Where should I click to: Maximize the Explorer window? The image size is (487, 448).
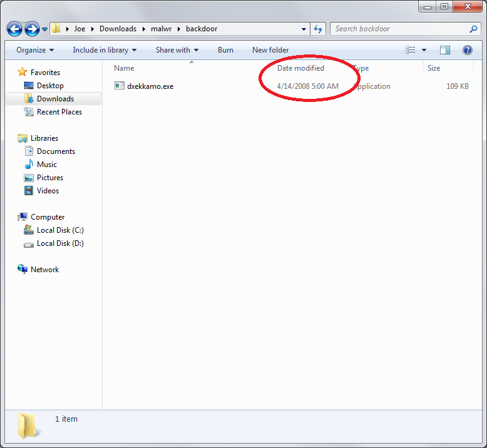(444, 6)
